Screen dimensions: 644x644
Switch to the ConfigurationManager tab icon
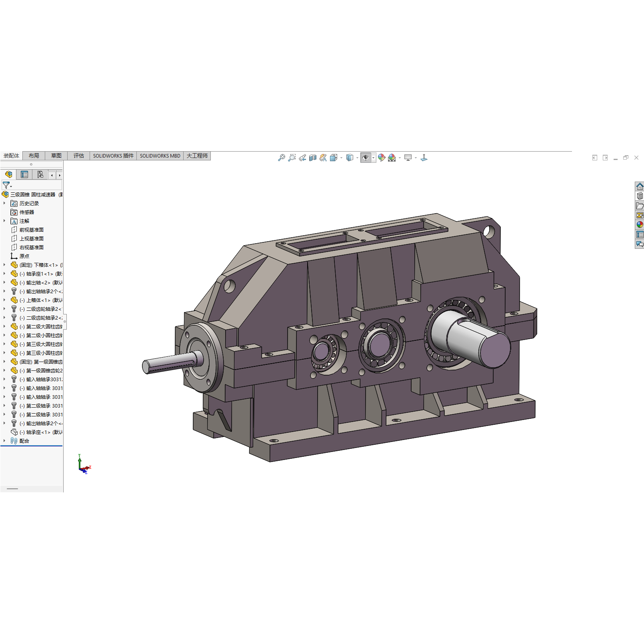[x=40, y=174]
